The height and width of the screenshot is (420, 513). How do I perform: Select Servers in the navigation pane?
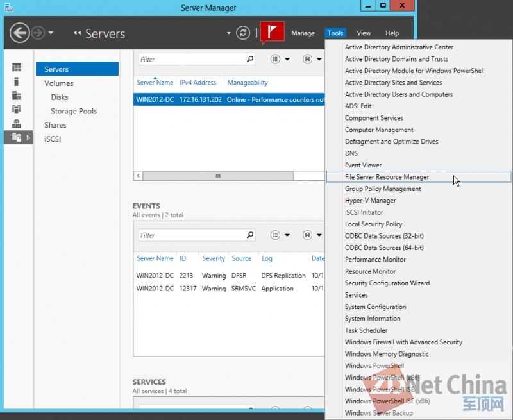pos(77,69)
